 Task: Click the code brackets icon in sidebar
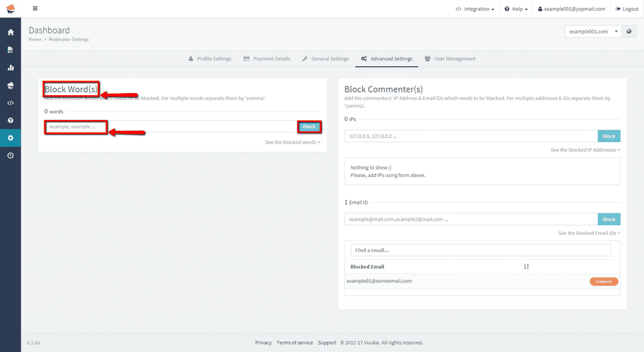pos(10,103)
